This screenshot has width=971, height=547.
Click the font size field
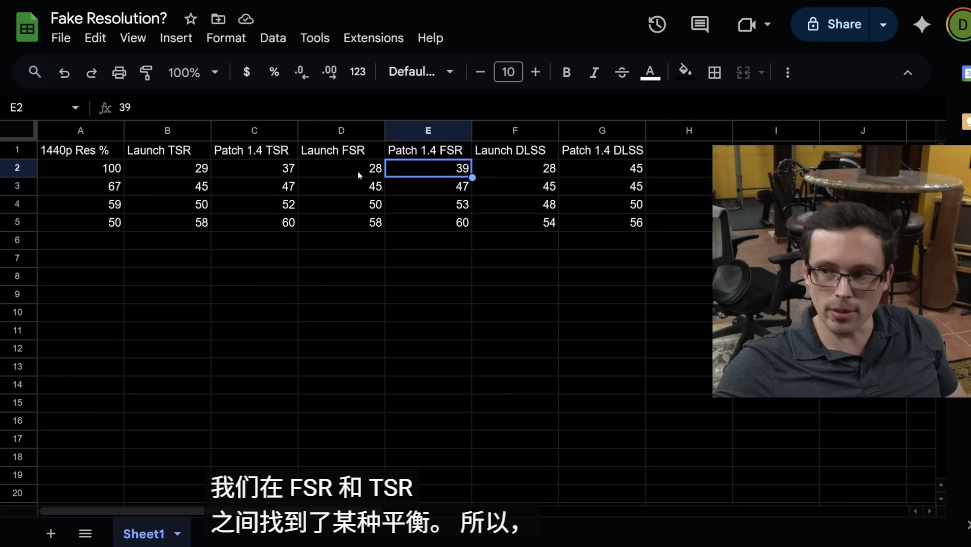[x=508, y=72]
